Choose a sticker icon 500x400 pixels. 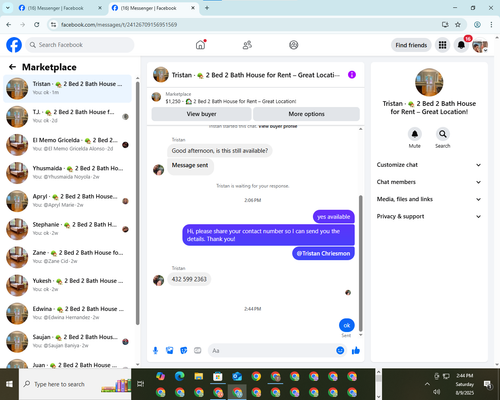183,350
